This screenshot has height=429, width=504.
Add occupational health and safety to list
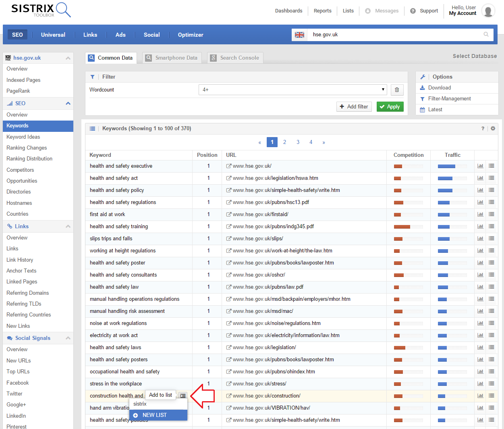point(492,371)
